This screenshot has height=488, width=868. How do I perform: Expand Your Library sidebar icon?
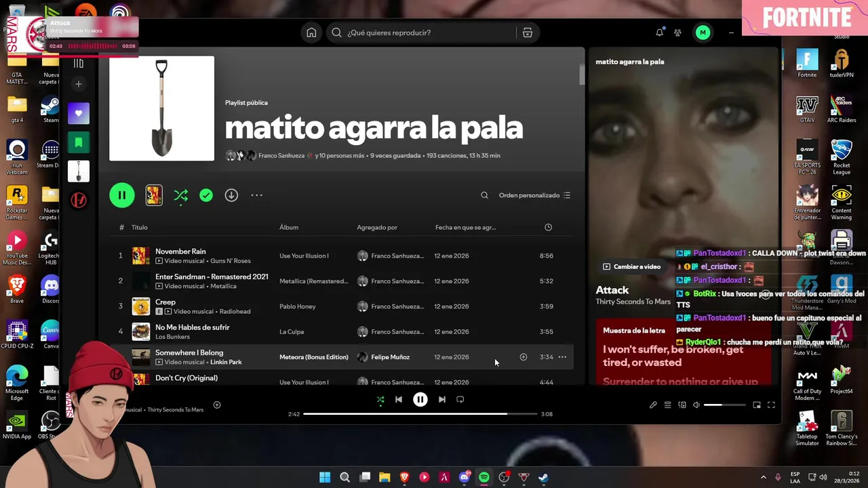[79, 63]
